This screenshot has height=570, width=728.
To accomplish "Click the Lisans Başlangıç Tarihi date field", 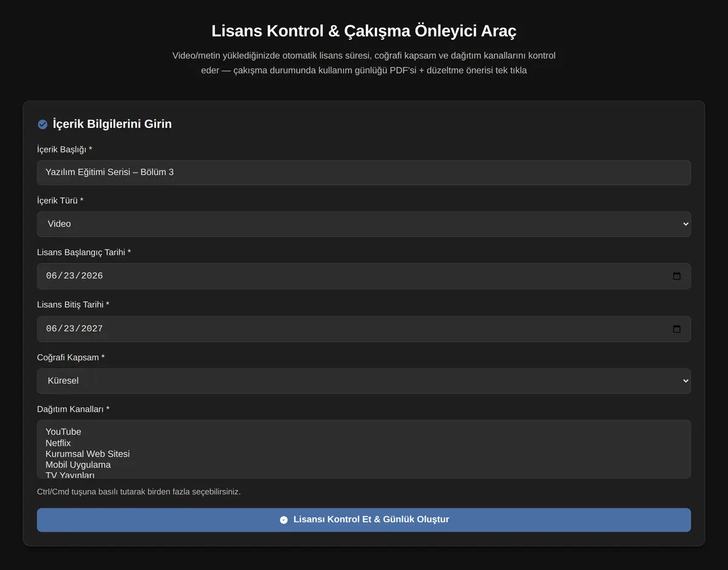I will [x=364, y=276].
